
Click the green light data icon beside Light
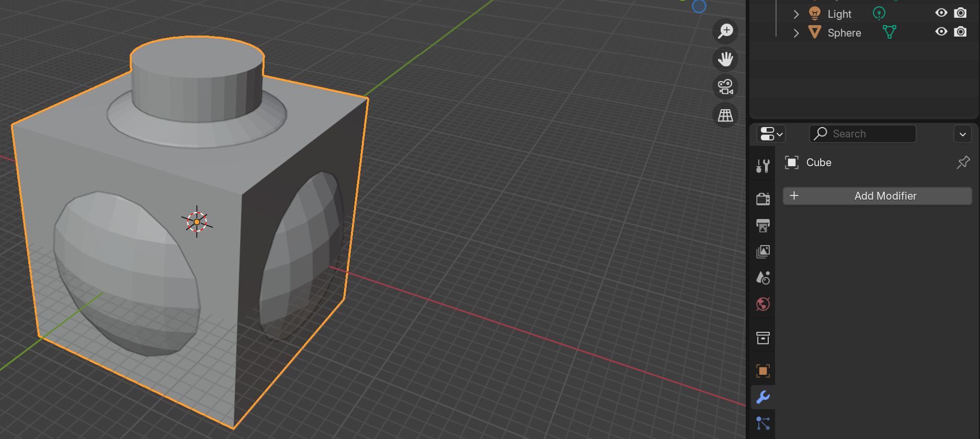click(x=879, y=14)
